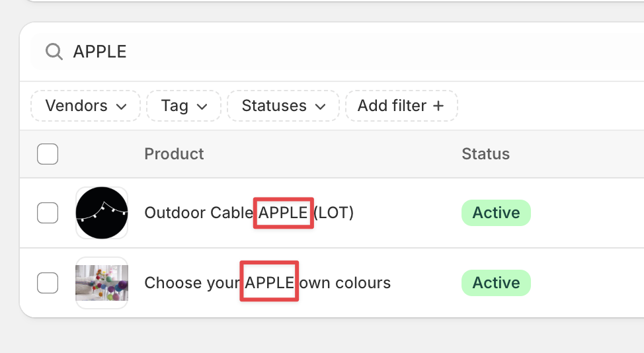This screenshot has height=353, width=644.
Task: Expand the Statuses filter dropdown
Action: coord(283,106)
